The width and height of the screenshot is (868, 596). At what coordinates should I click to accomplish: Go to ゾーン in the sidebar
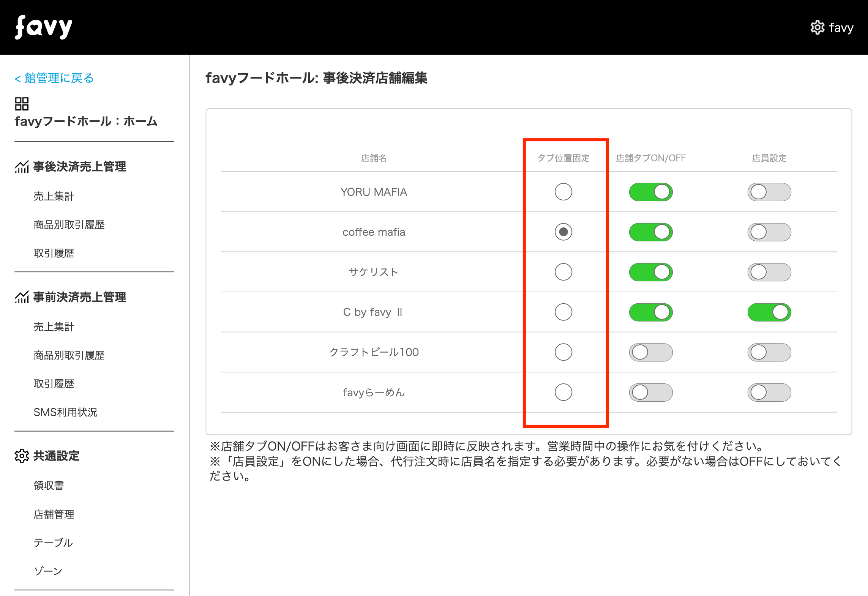point(48,571)
